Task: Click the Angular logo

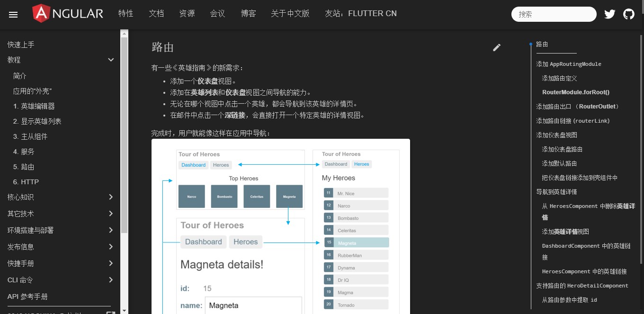Action: [x=67, y=13]
